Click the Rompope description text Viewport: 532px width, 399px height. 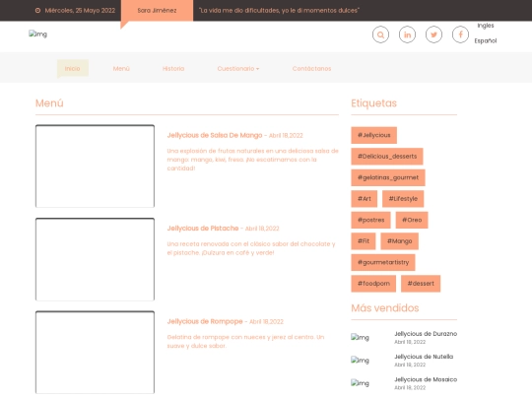coord(245,341)
